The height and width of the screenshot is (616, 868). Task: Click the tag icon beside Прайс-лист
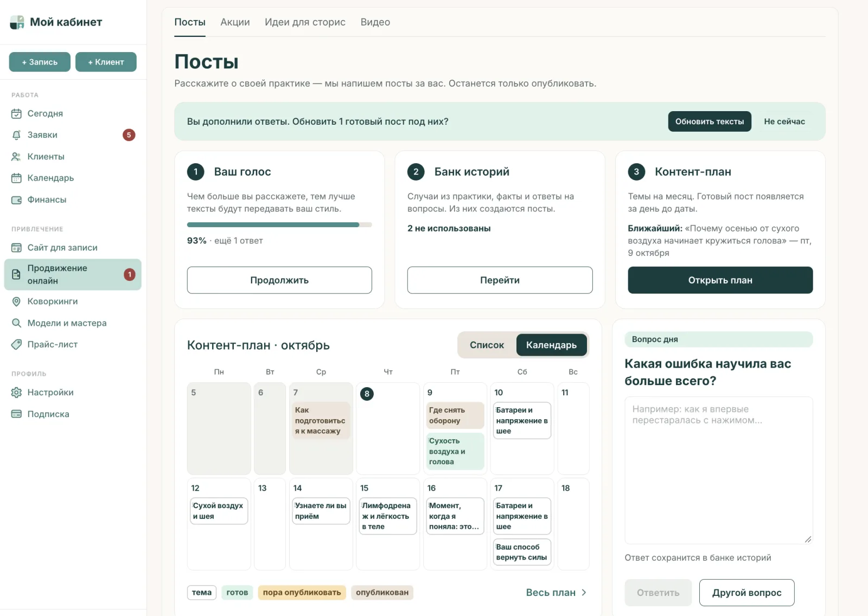click(16, 344)
